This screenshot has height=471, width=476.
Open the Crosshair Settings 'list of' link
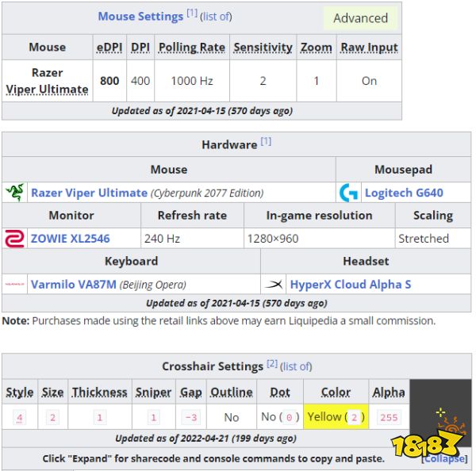pos(296,366)
